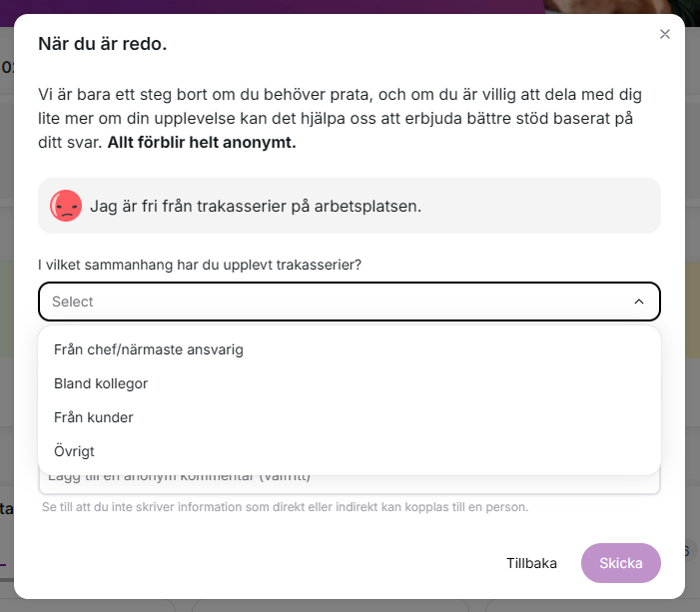This screenshot has height=612, width=700.
Task: Click the hint text about personal information
Action: click(285, 507)
